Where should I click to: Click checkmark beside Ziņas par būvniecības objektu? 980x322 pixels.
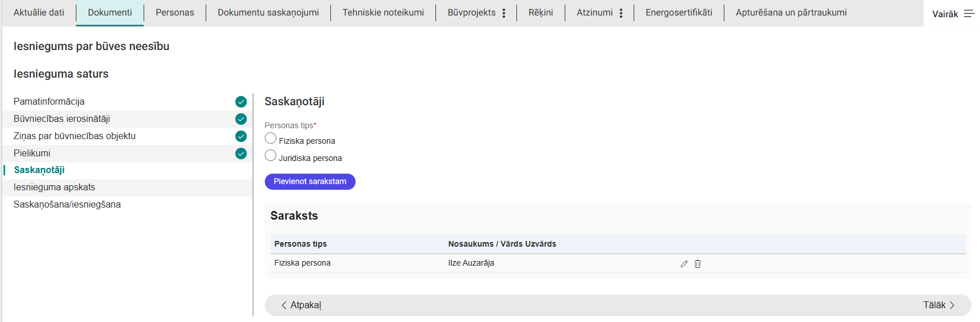(241, 136)
